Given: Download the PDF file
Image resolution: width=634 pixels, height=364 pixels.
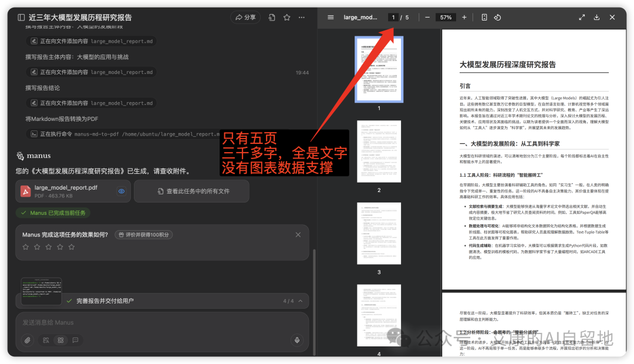Looking at the screenshot, I should pyautogui.click(x=596, y=18).
